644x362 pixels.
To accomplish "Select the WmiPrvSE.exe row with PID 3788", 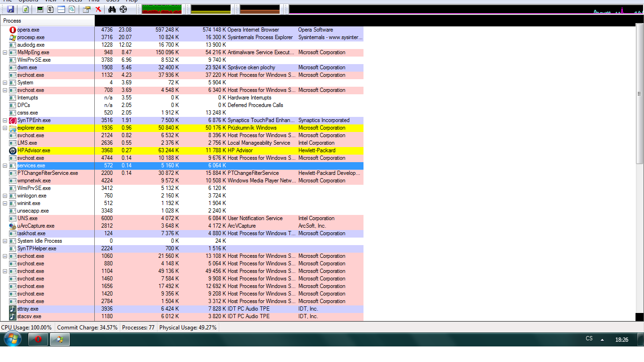I will click(182, 60).
